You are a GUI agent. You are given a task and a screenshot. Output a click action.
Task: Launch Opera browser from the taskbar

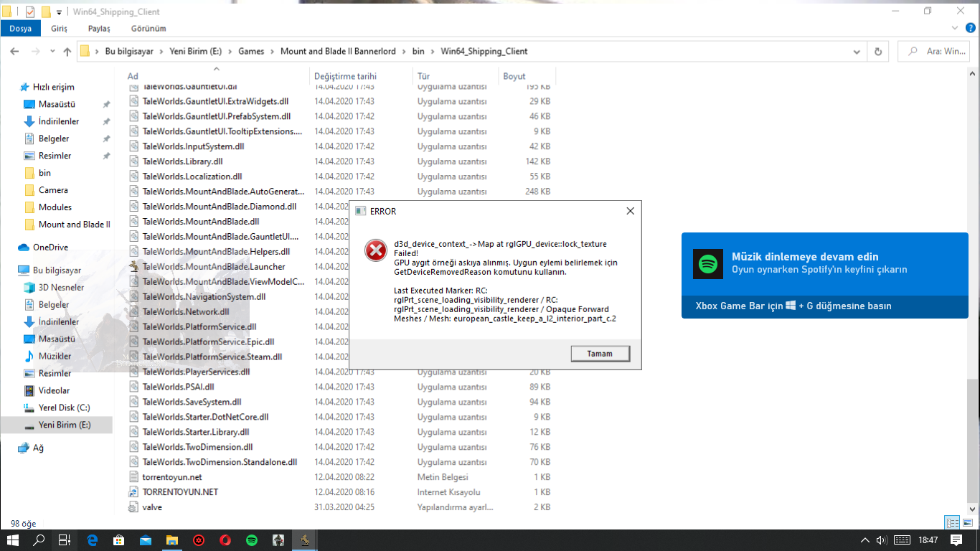[x=225, y=540]
